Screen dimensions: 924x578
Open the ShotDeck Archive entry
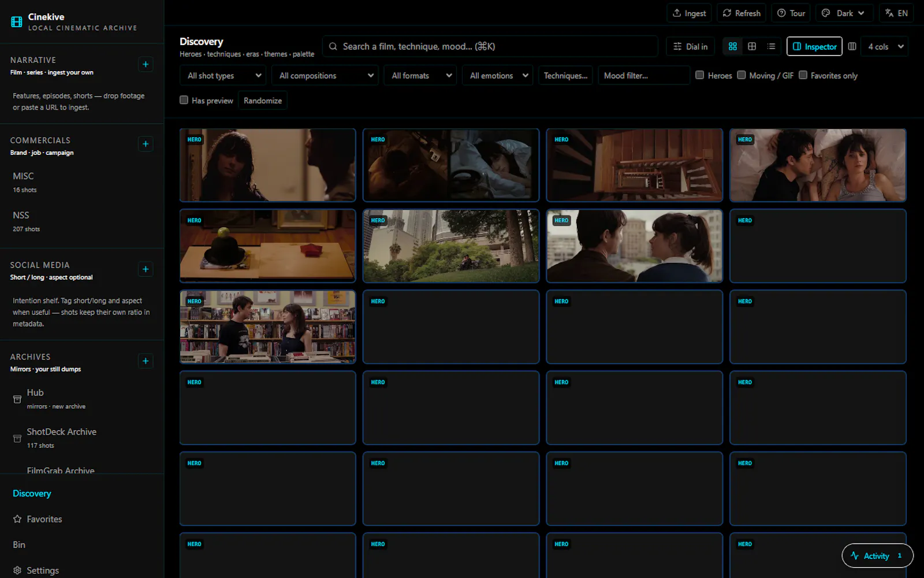pos(82,438)
